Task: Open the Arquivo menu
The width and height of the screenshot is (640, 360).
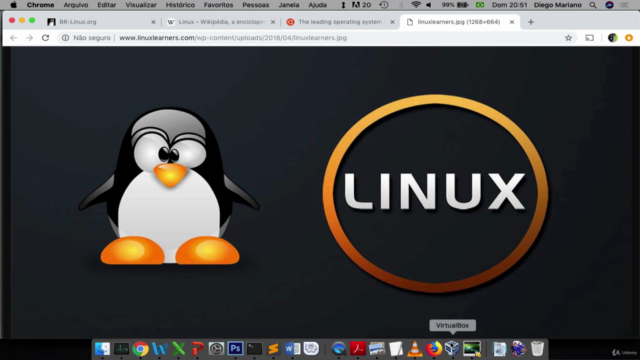Action: (x=76, y=5)
